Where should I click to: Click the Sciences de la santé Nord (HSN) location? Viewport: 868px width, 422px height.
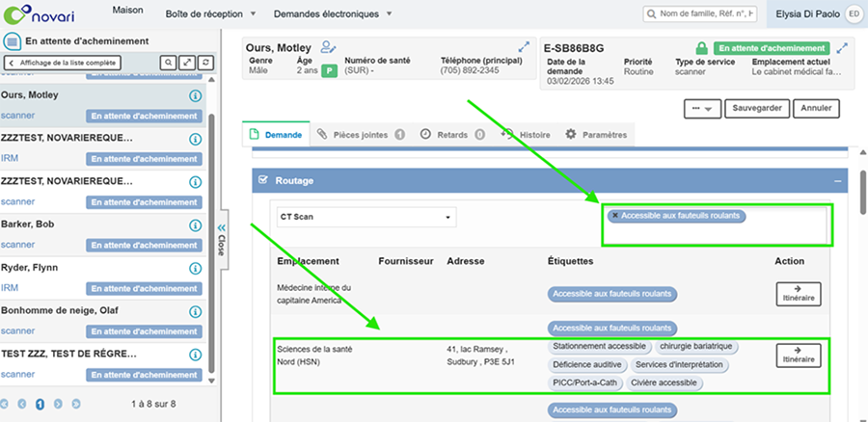314,356
